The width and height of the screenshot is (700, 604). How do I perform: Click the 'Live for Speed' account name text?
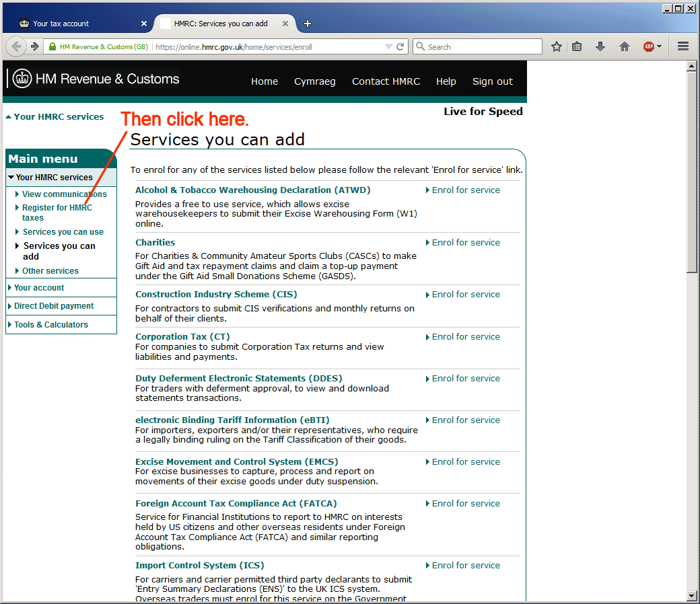(x=483, y=112)
